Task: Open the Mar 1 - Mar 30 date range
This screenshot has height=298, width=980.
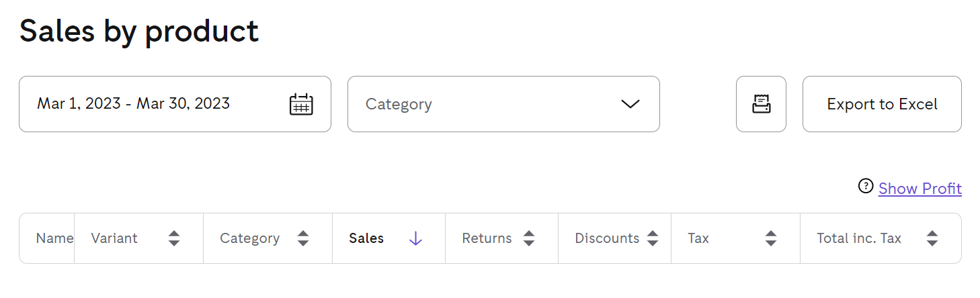Action: (x=175, y=104)
